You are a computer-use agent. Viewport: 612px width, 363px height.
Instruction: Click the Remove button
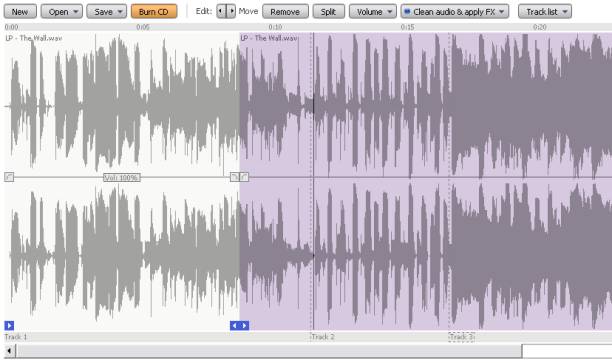[285, 12]
